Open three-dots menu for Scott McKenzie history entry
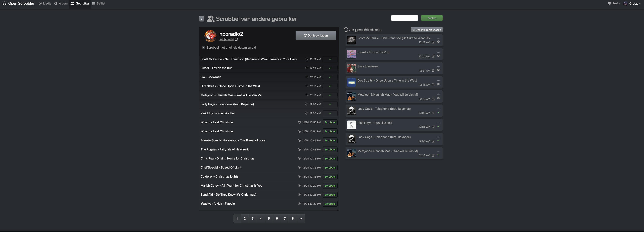The height and width of the screenshot is (232, 644). (438, 38)
